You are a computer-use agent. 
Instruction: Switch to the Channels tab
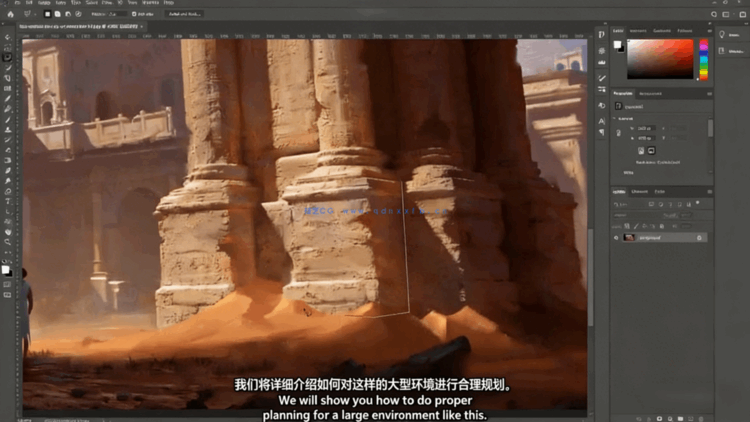(640, 191)
